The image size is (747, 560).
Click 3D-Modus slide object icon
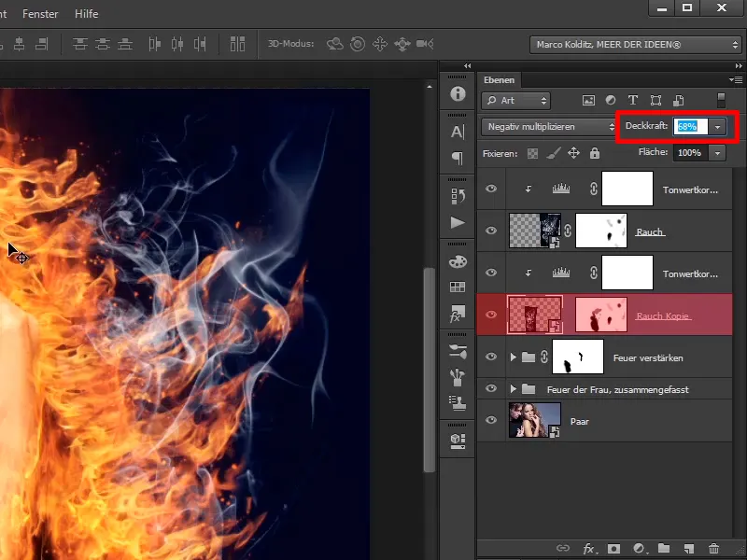point(402,44)
